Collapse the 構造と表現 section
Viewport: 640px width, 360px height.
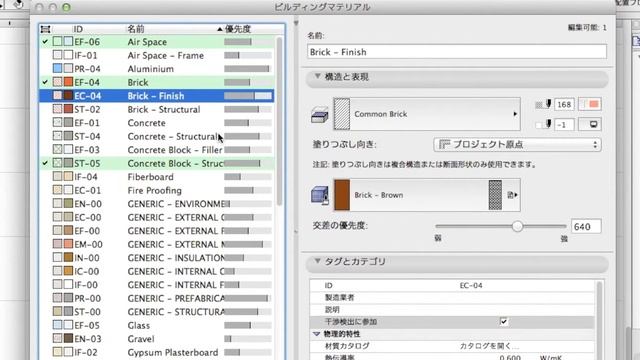(x=318, y=76)
